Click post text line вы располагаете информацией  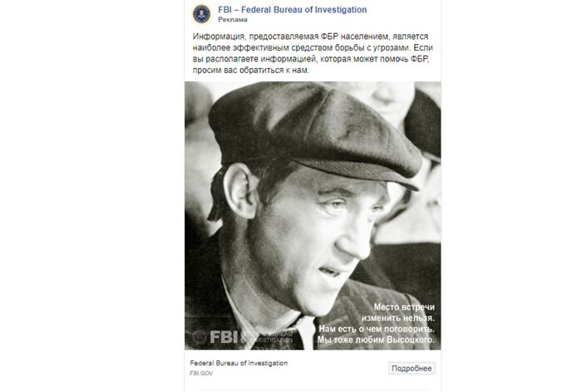tap(311, 59)
